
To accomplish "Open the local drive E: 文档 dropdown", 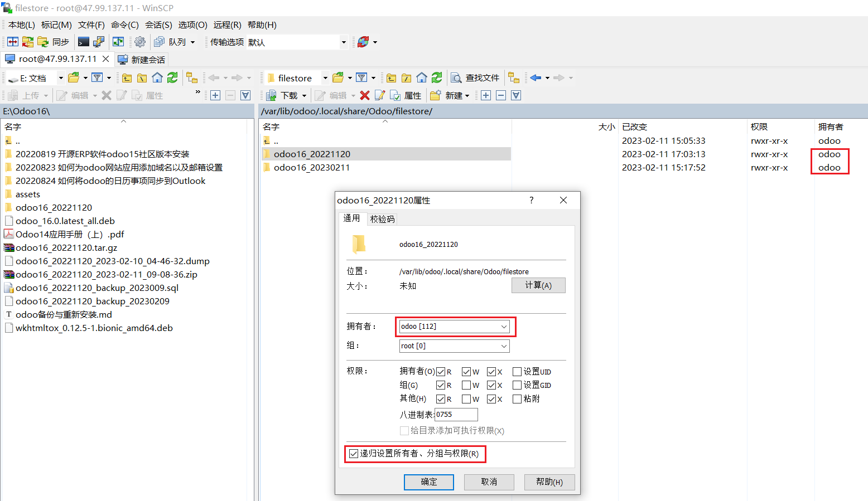I will 61,78.
